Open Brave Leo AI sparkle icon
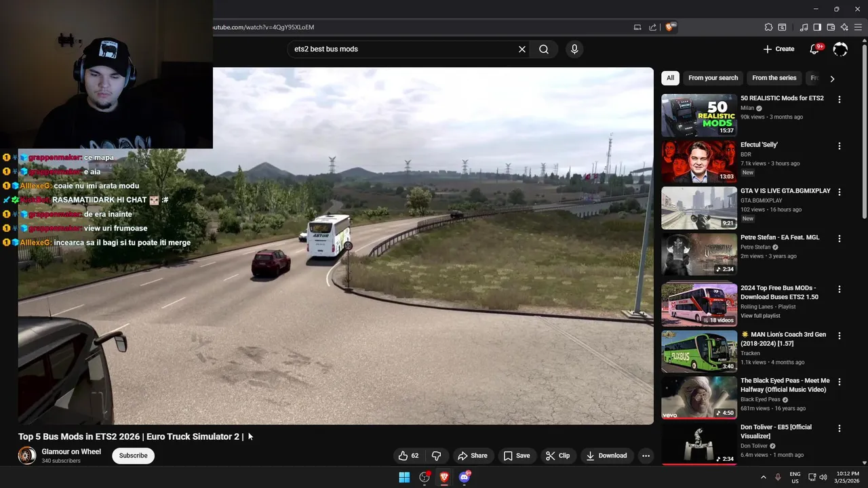868x488 pixels. 844,27
